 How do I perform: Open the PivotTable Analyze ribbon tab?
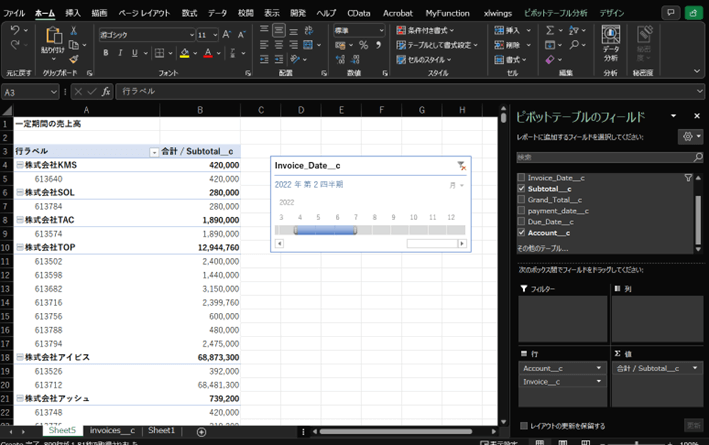pyautogui.click(x=555, y=13)
